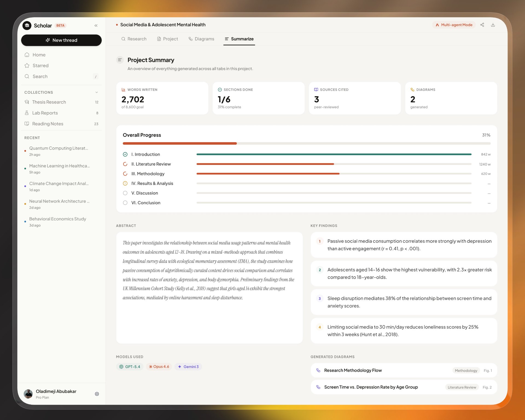Click the share icon in header
Image resolution: width=525 pixels, height=420 pixels.
pyautogui.click(x=482, y=25)
